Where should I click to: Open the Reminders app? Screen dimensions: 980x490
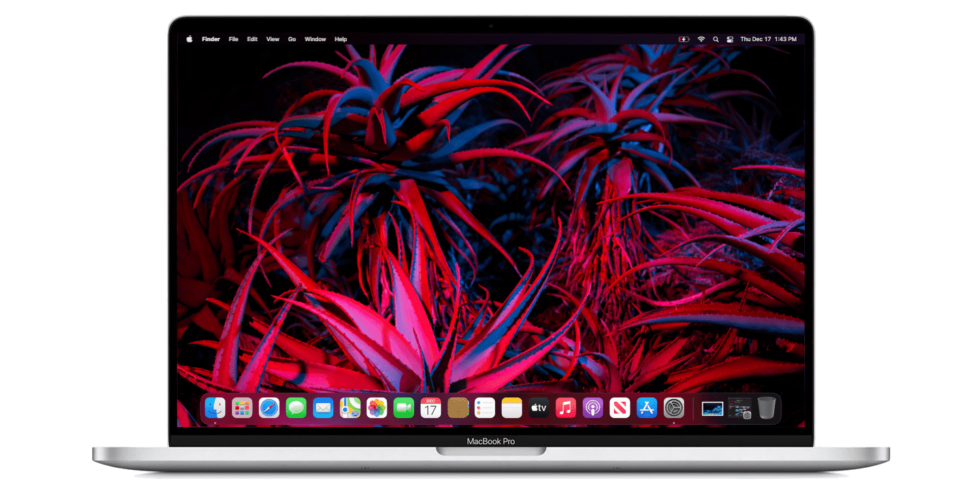485,408
